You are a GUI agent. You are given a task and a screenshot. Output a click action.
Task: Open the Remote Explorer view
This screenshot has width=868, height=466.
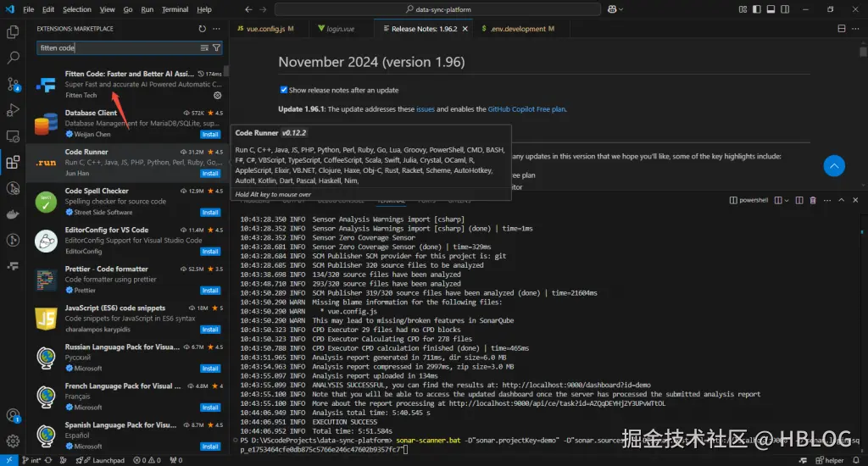tap(12, 136)
